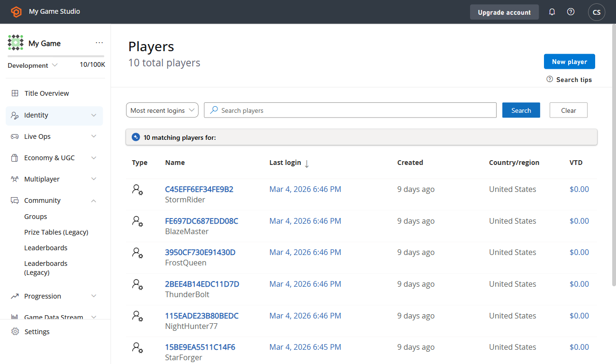
Task: Click the page vertical scrollbar
Action: [614, 155]
